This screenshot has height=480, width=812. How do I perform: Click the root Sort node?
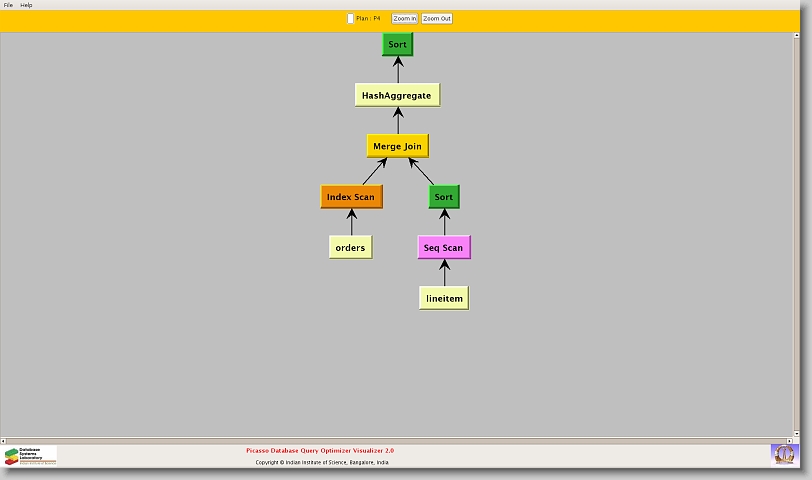[397, 44]
